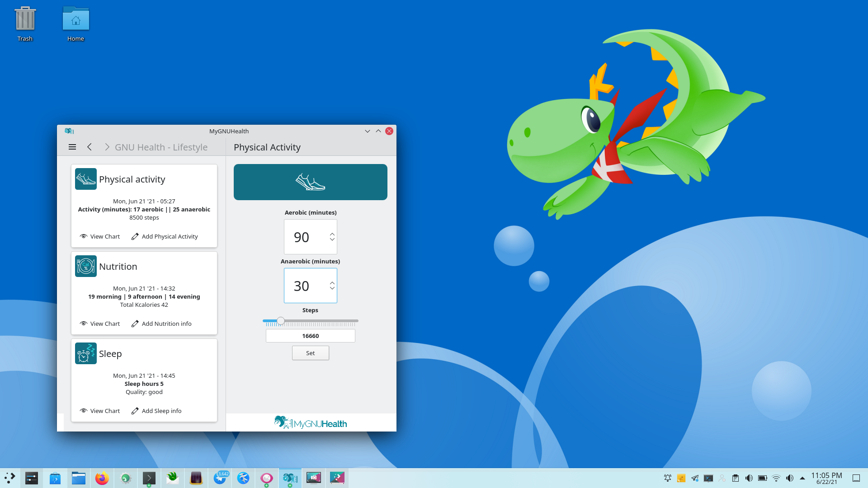Click the Nutrition plate icon
This screenshot has height=488, width=868.
coord(85,266)
